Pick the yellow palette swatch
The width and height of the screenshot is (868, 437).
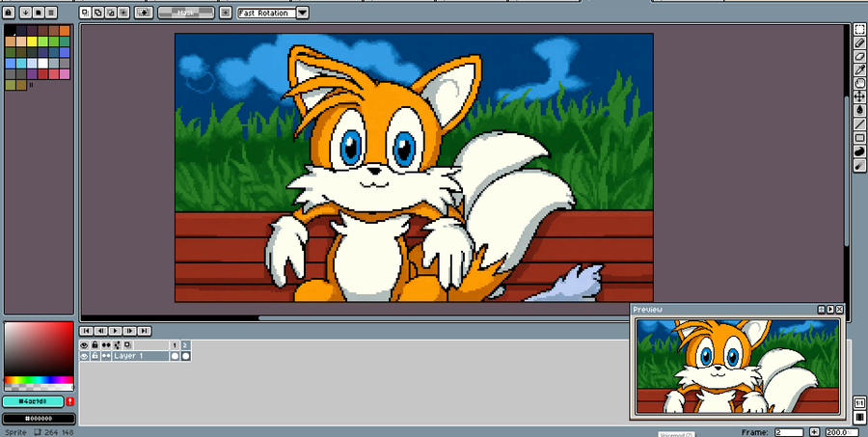tap(32, 41)
